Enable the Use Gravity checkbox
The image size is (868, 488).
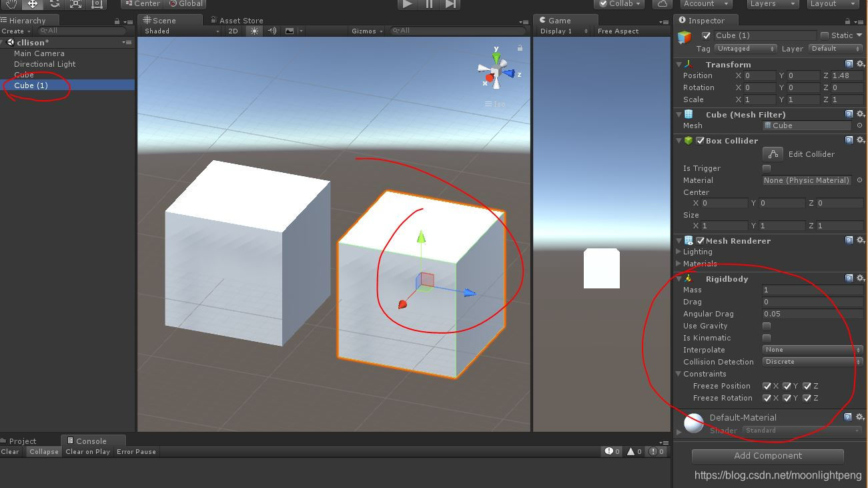767,326
